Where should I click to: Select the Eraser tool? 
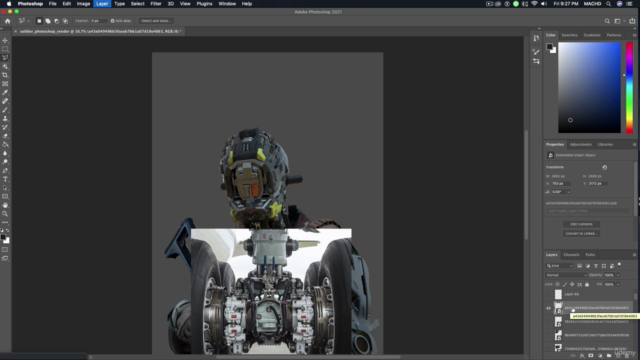click(x=5, y=136)
